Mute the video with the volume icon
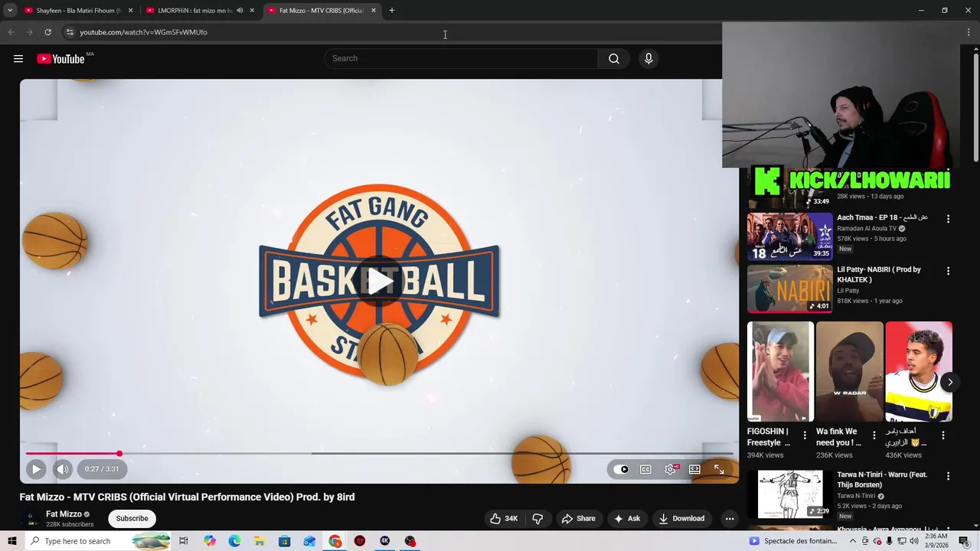Image resolution: width=980 pixels, height=551 pixels. tap(63, 469)
